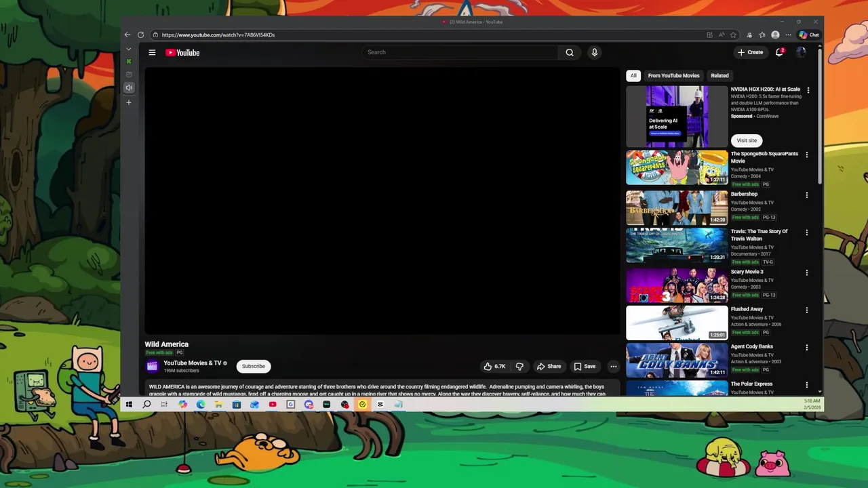Open the YouTube account avatar menu
The width and height of the screenshot is (868, 488).
pos(801,52)
